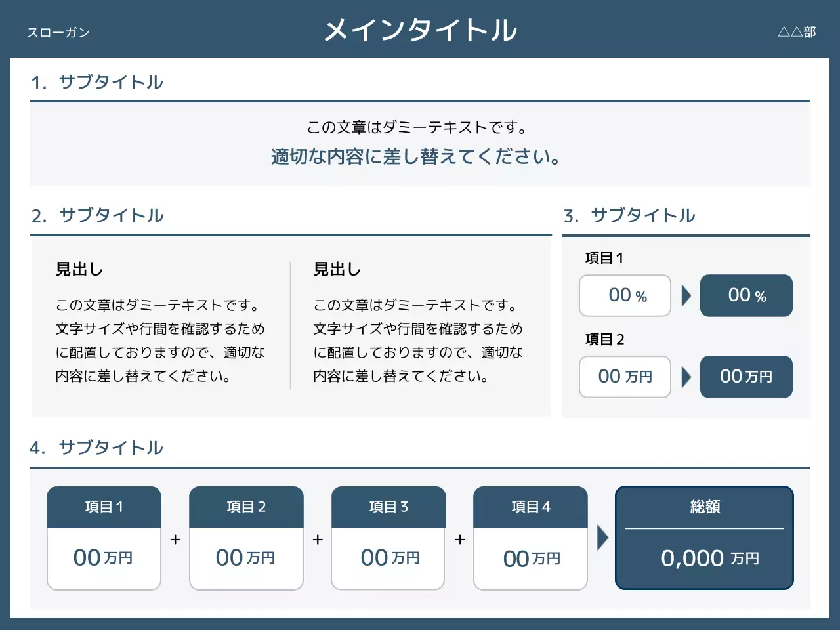This screenshot has width=840, height=630.
Task: Click the plus sign between 項目1 and 項目2 cards
Action: (x=175, y=539)
